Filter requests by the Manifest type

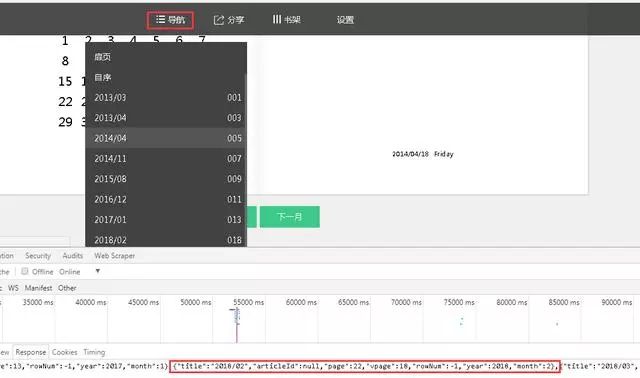(38, 288)
